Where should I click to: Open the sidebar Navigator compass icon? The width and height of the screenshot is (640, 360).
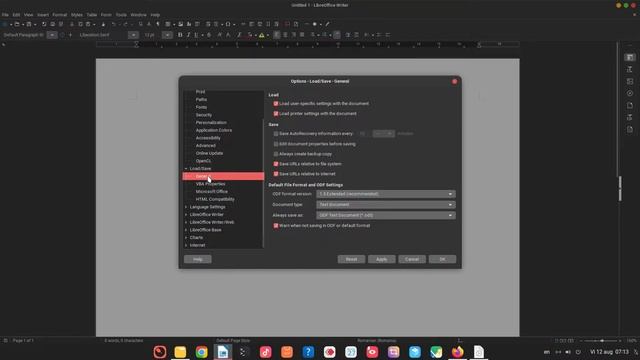click(630, 93)
